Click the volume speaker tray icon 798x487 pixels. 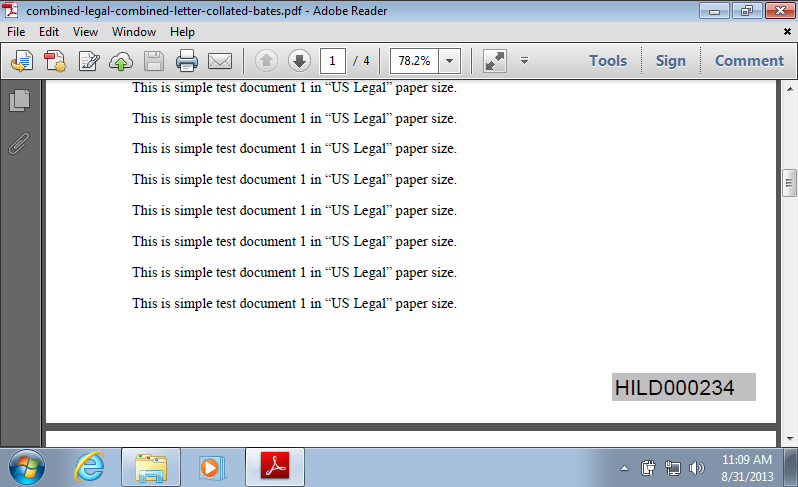[697, 468]
